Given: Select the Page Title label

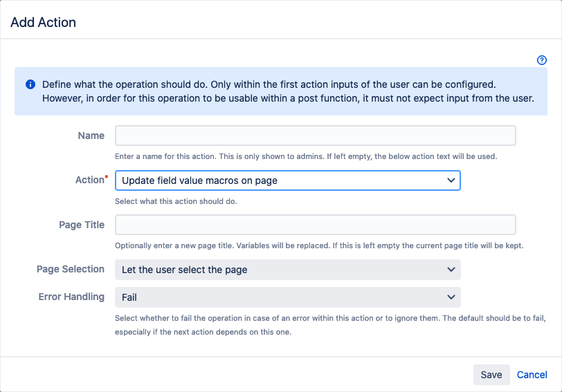Looking at the screenshot, I should (x=82, y=225).
